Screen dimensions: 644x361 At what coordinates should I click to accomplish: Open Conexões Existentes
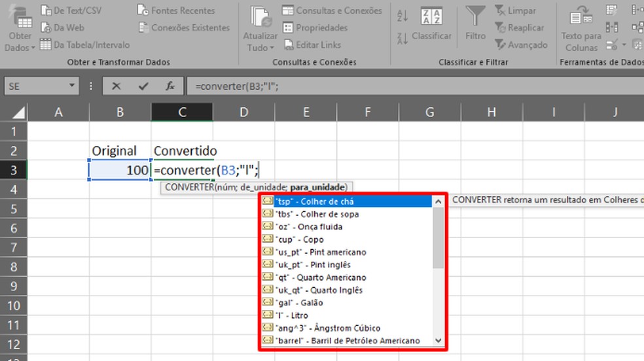[184, 27]
